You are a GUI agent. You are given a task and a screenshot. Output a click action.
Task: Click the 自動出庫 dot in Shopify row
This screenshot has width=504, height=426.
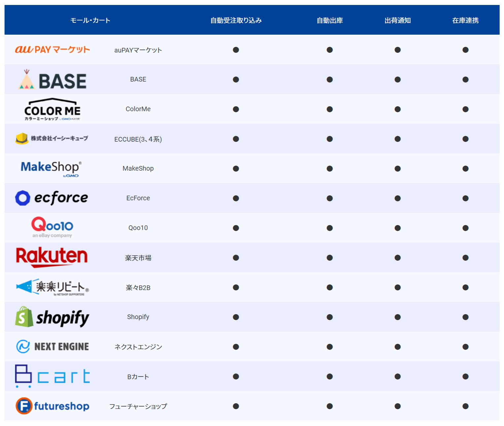coord(330,317)
